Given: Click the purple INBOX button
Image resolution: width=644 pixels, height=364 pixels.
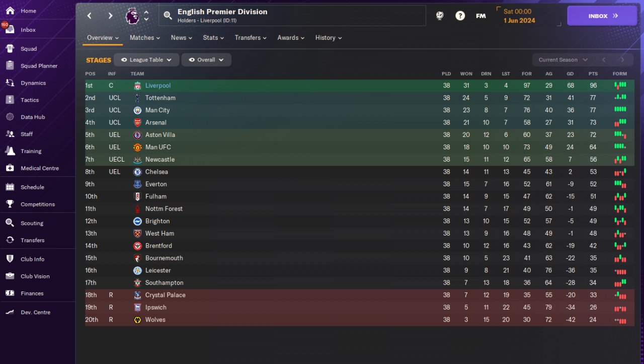Looking at the screenshot, I should point(603,16).
